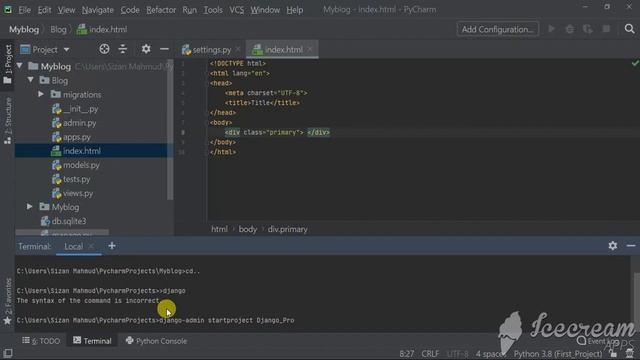Open the VCS menu

237,9
